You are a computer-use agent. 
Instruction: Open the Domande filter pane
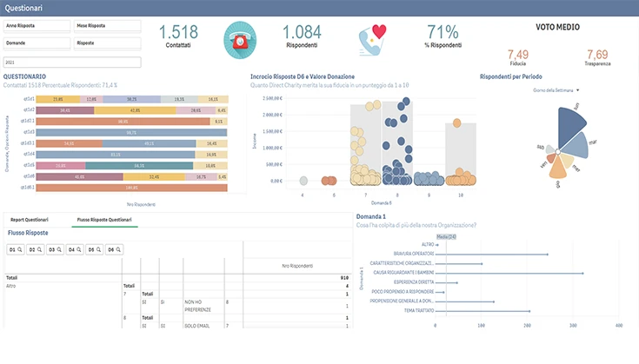[37, 43]
